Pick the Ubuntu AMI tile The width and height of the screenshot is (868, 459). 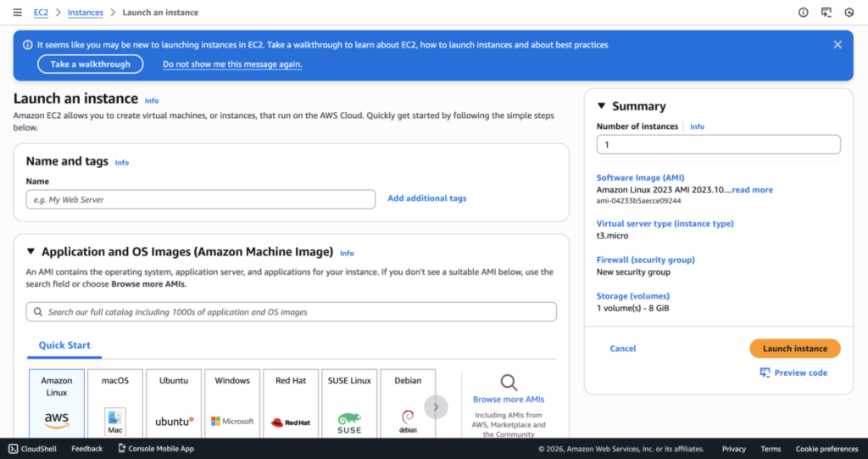coord(174,402)
